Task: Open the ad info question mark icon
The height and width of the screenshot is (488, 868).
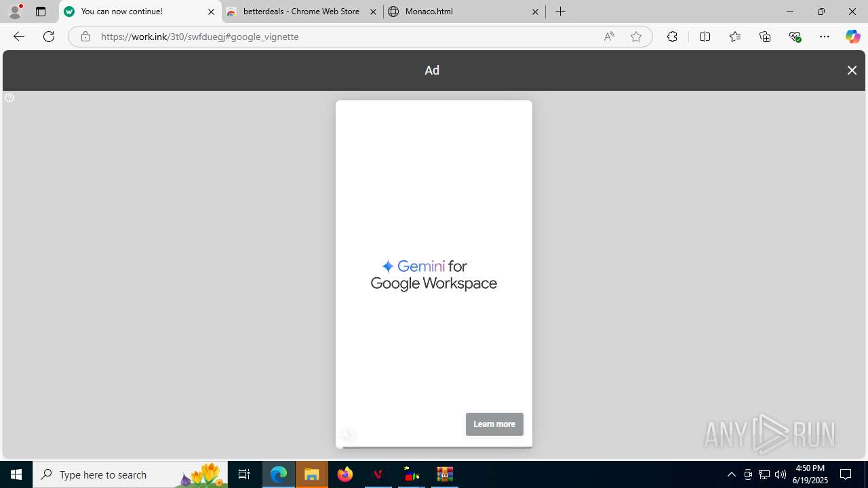Action: click(9, 98)
